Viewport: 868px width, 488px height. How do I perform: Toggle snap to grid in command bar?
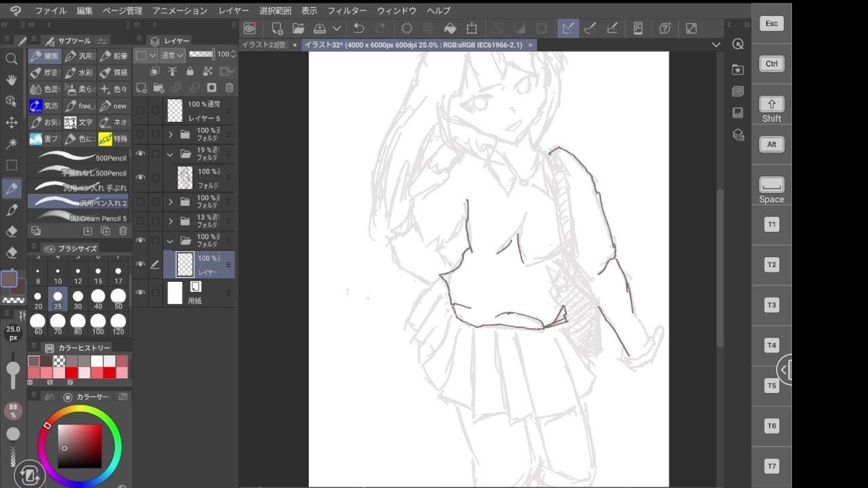[x=612, y=28]
